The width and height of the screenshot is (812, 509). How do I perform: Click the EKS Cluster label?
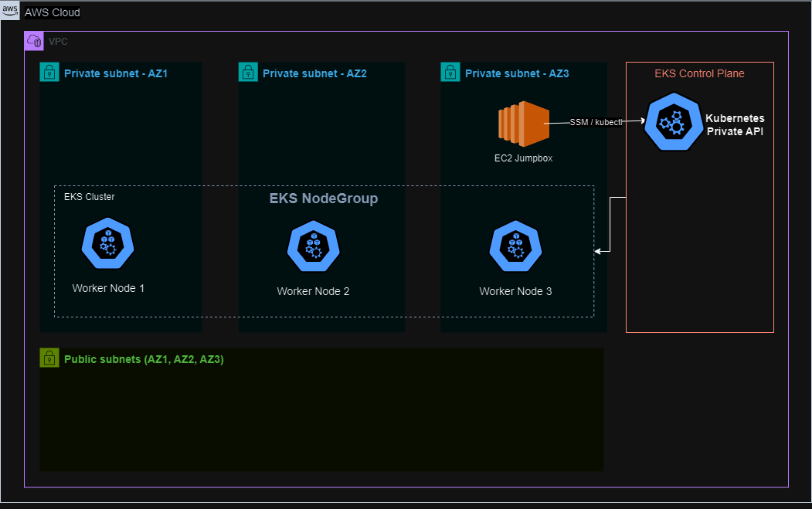click(x=90, y=197)
